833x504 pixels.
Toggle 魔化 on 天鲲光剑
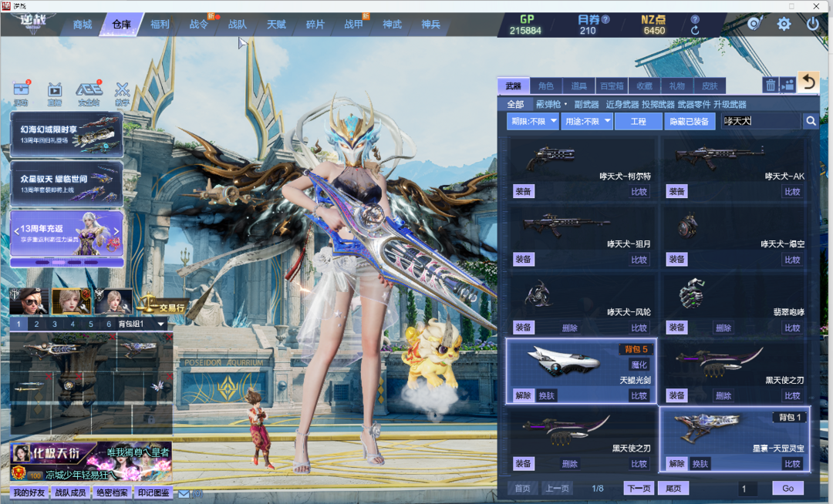point(639,365)
